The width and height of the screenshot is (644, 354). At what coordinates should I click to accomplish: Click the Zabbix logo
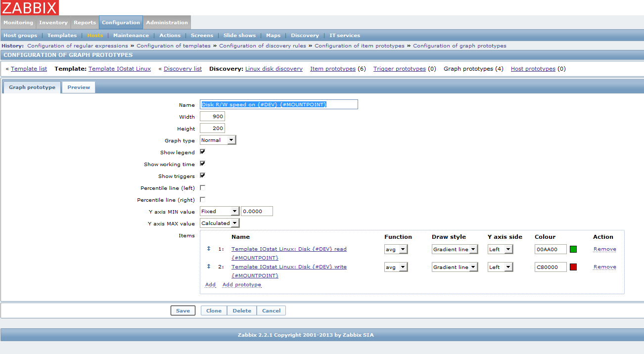(30, 7)
